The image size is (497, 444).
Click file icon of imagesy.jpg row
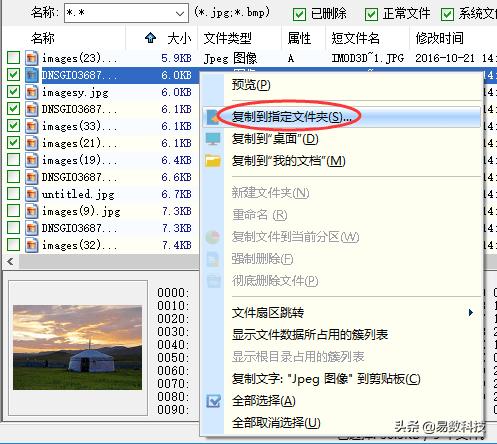tap(31, 92)
